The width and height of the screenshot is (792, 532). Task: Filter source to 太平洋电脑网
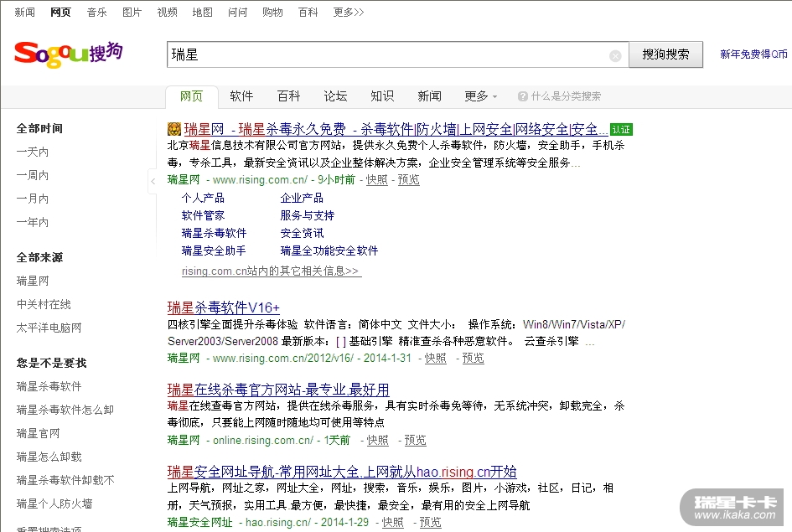coord(49,328)
